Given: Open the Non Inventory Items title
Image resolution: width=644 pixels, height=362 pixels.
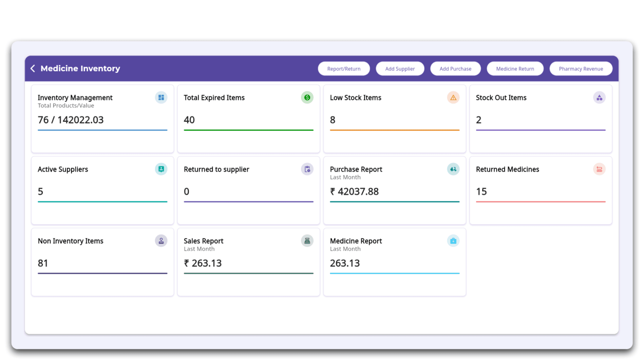Looking at the screenshot, I should tap(70, 241).
